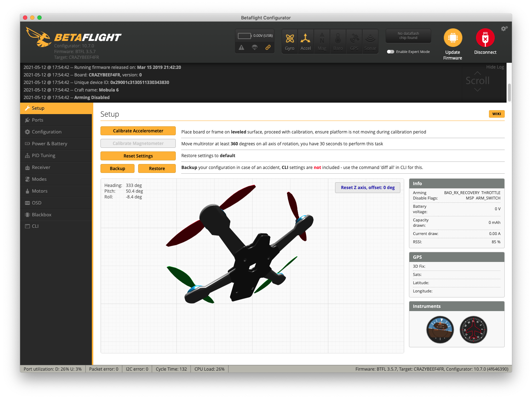The image size is (532, 399).
Task: Open the Receiver tab
Action: (x=56, y=168)
